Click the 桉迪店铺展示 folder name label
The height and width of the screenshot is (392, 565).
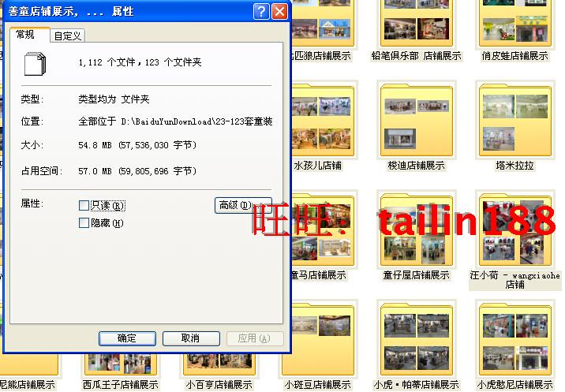point(416,166)
